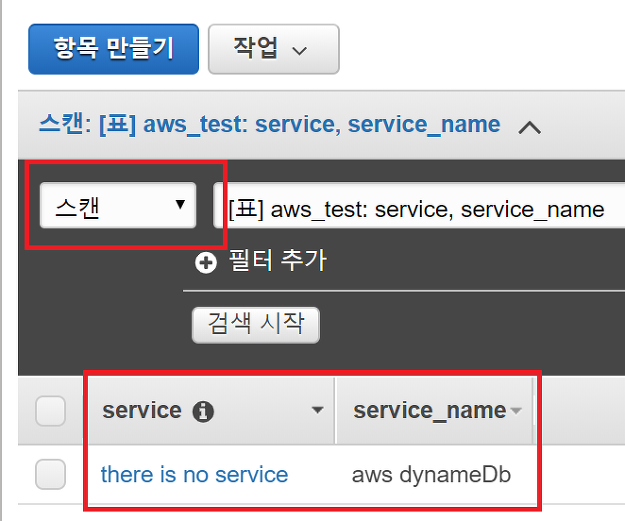Open the 'there is no service' item link

click(194, 475)
